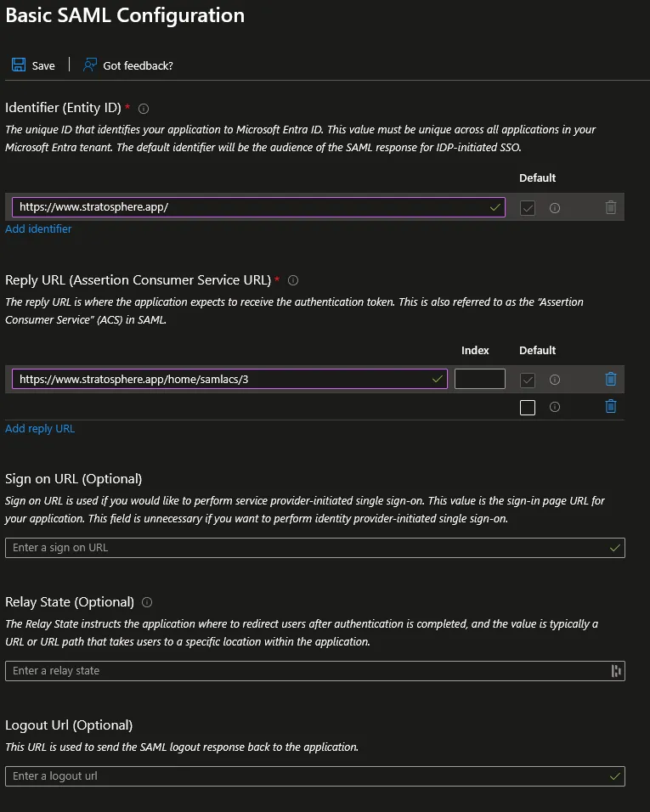Screen dimensions: 650x812
Task: Click the Add reply URL link
Action: pos(40,429)
